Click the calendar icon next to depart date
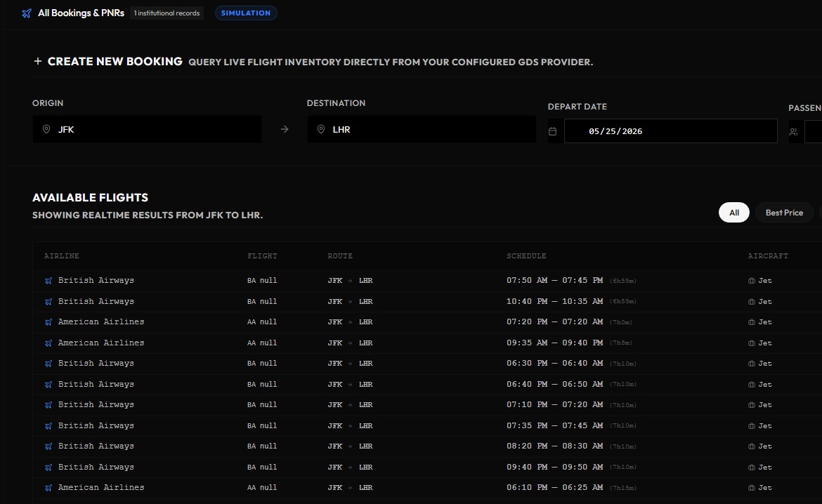This screenshot has height=504, width=822. click(552, 131)
